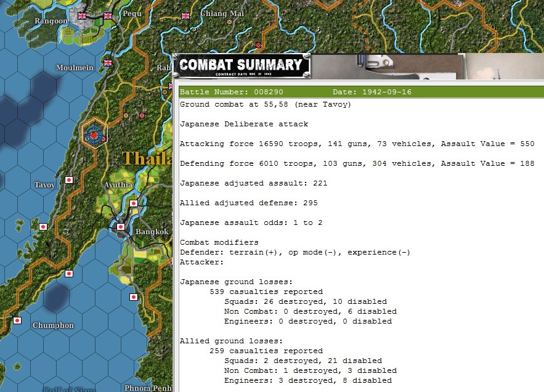This screenshot has height=392, width=544.
Task: Click the 'Japanese Deliberate attack' line
Action: point(244,124)
